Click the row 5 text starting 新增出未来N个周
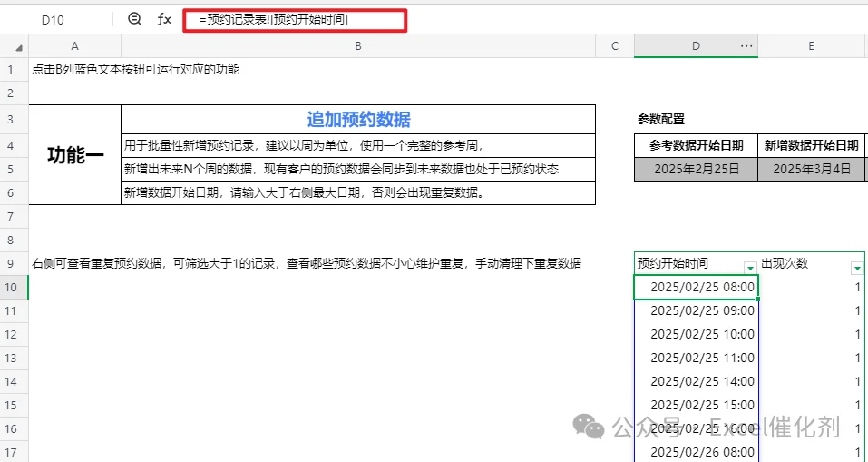Image resolution: width=868 pixels, height=462 pixels. (342, 169)
